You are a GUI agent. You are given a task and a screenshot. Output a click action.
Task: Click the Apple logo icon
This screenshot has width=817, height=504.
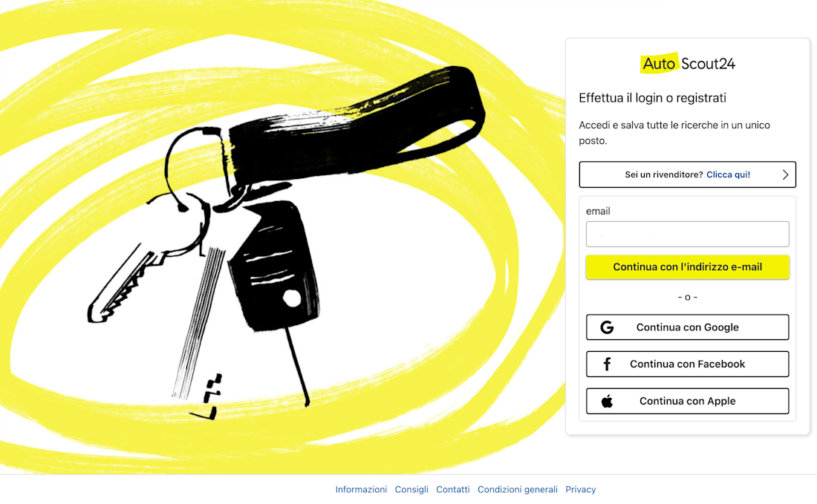pos(607,401)
